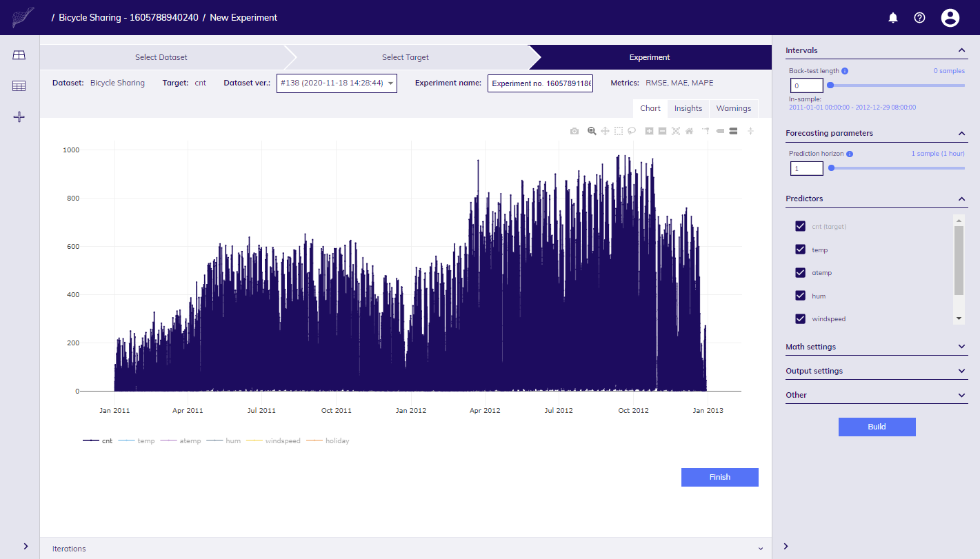
Task: Expand the left sidebar with chevron
Action: point(26,546)
